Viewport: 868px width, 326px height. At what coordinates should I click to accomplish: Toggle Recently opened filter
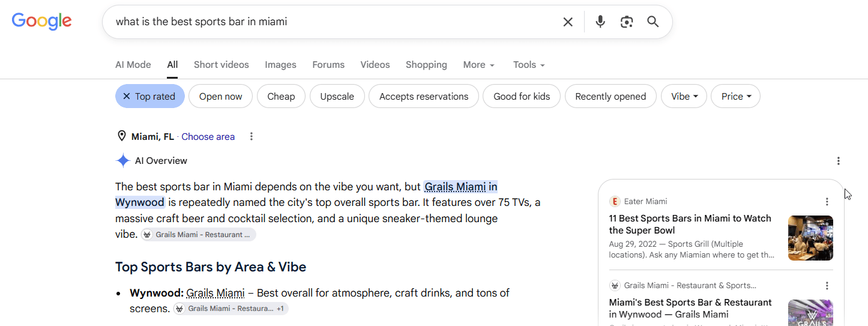(610, 96)
